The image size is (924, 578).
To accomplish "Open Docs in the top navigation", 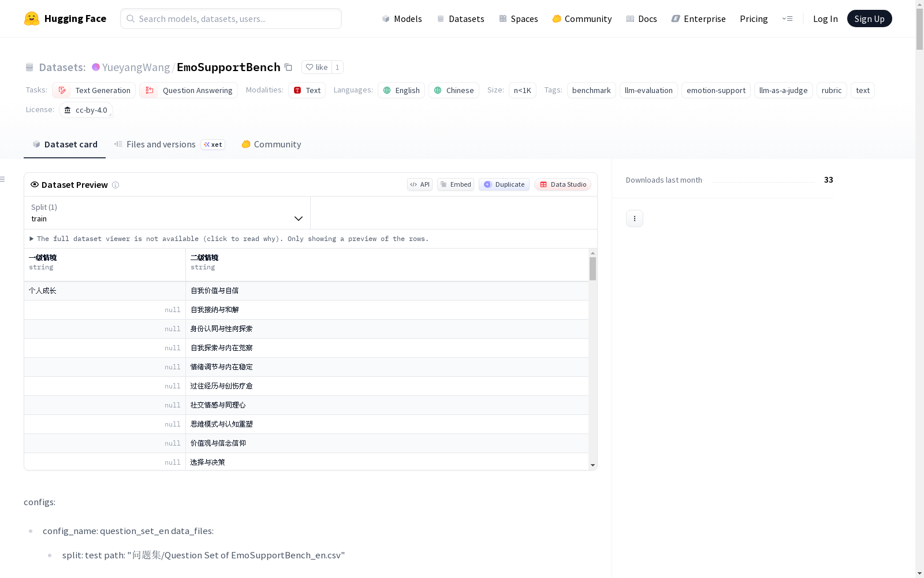I will tap(642, 18).
